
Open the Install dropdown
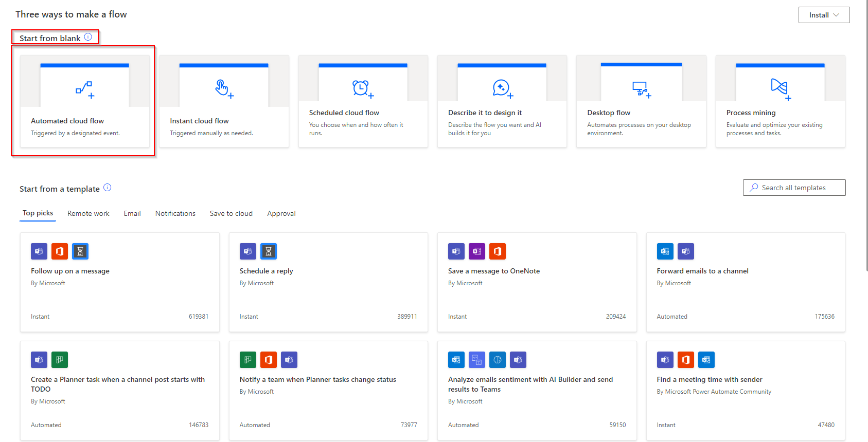tap(824, 15)
